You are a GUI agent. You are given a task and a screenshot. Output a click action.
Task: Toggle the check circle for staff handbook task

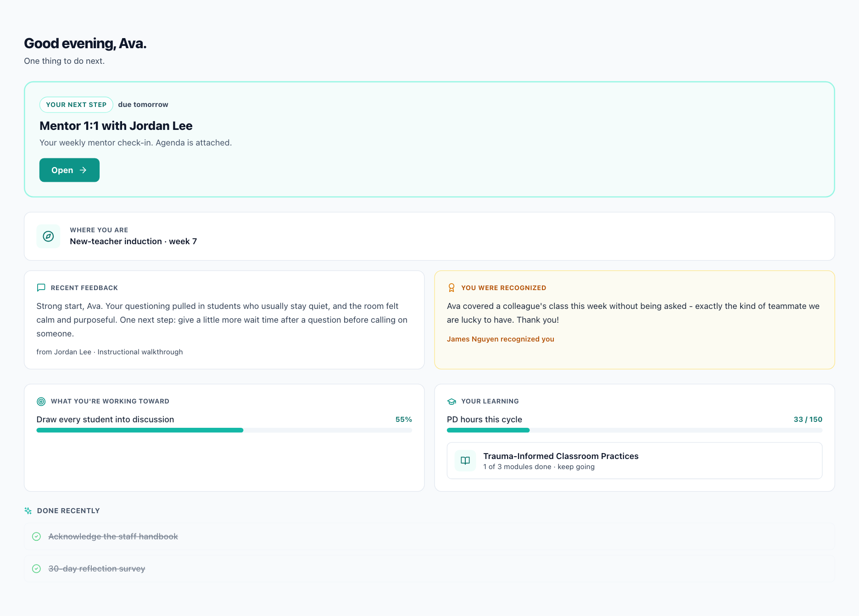pos(37,537)
